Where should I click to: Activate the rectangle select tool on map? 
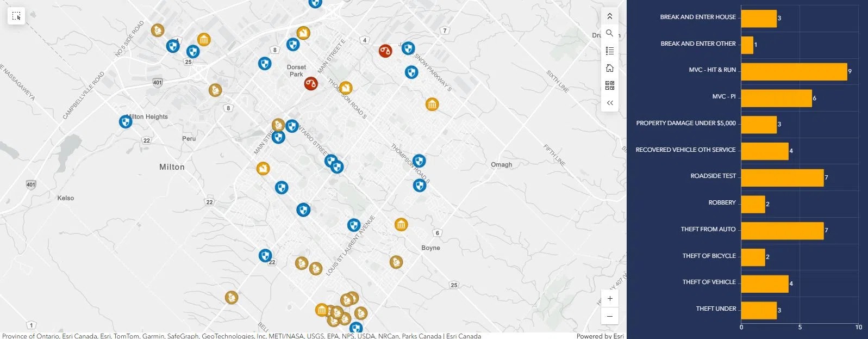coord(16,16)
